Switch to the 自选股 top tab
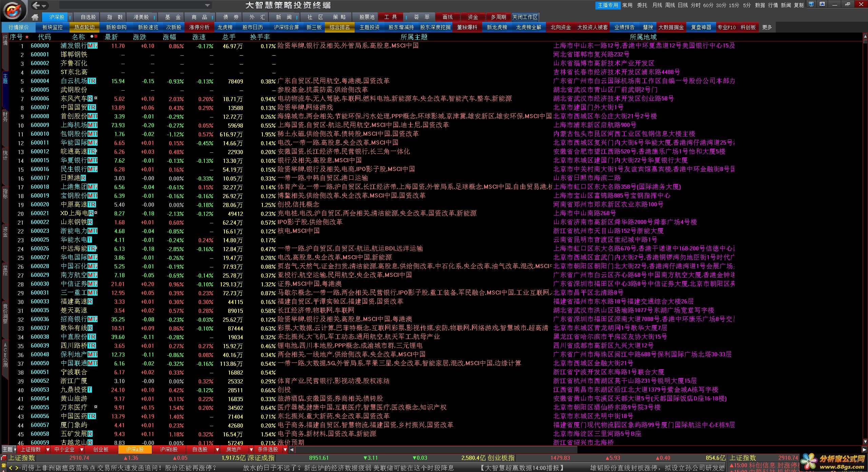Screen dimensions: 868x472 click(88, 17)
